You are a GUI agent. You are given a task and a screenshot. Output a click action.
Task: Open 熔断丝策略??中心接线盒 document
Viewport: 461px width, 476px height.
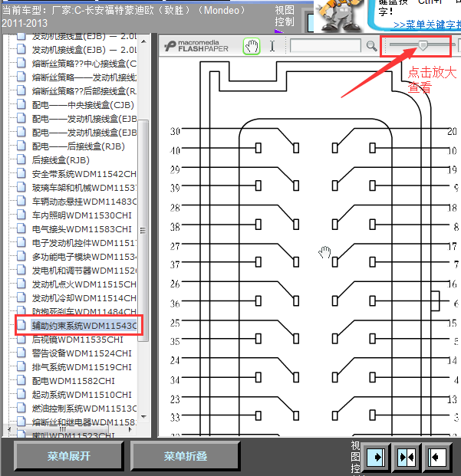(84, 64)
